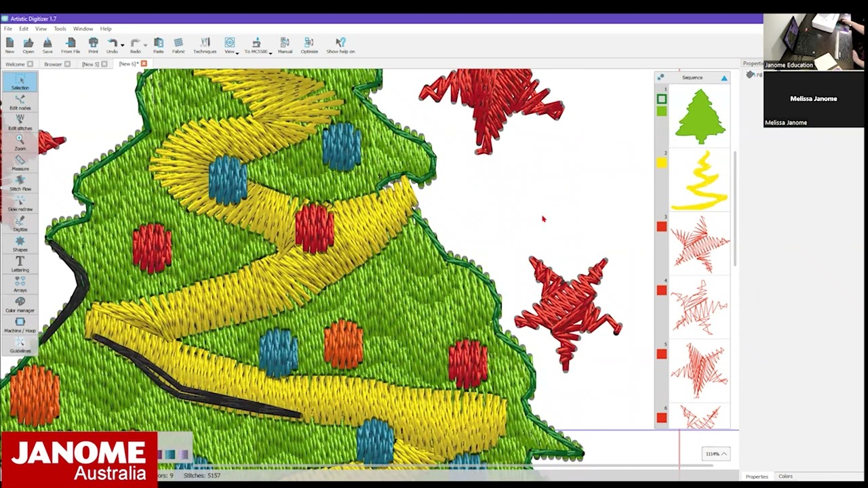The height and width of the screenshot is (488, 868).
Task: Expand the Undo history dropdown arrow
Action: pos(122,45)
